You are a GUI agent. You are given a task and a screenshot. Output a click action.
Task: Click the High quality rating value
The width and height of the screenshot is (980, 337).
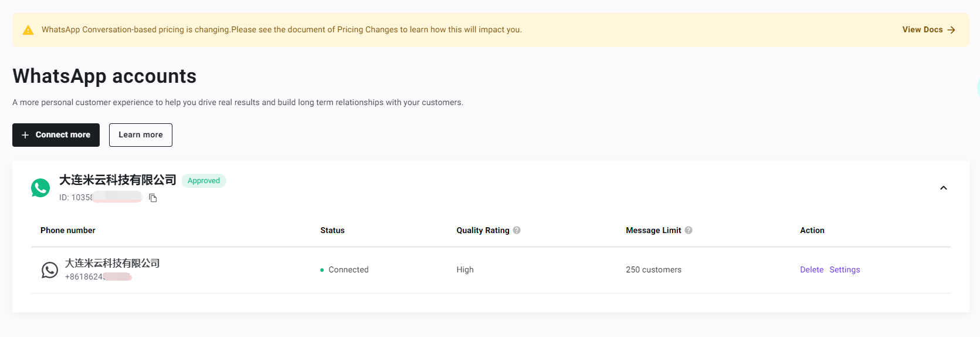(x=464, y=270)
